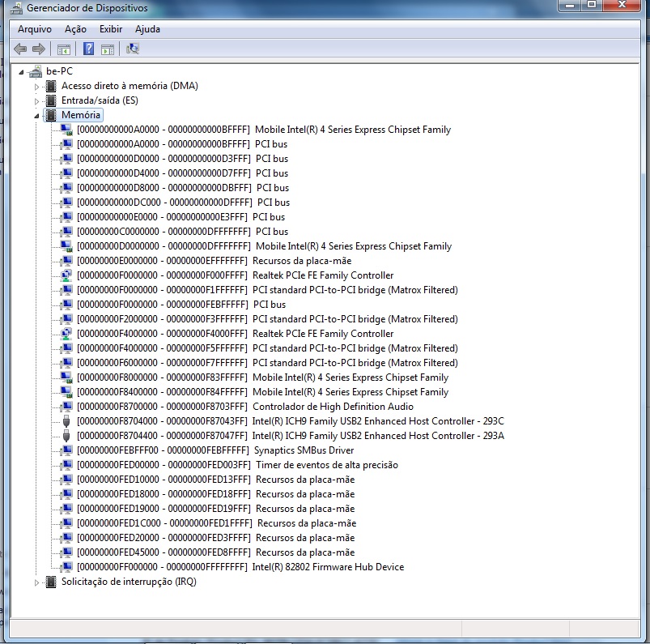Screen dimensions: 650x644
Task: Select Acesso direto à memória (DMA) label
Action: [x=130, y=86]
